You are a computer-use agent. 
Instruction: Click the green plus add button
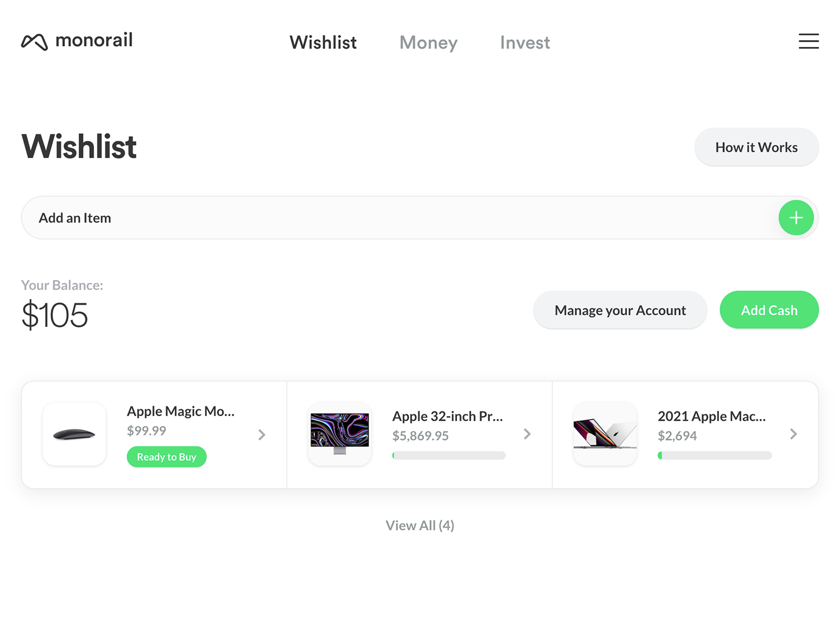click(x=796, y=218)
